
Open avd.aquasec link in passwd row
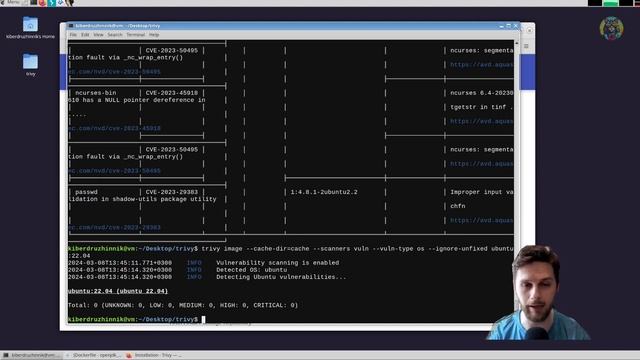pos(482,220)
